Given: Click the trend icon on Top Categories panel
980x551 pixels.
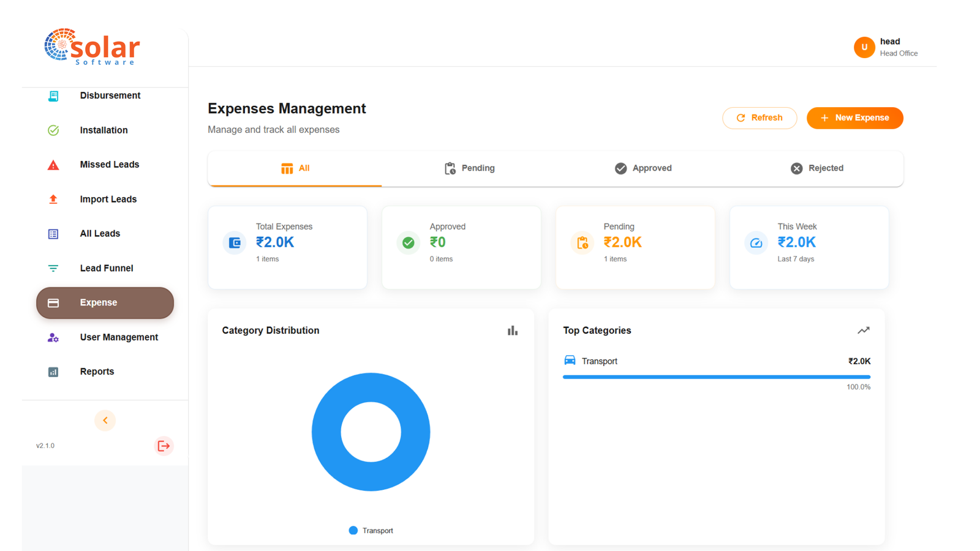Looking at the screenshot, I should (x=864, y=331).
